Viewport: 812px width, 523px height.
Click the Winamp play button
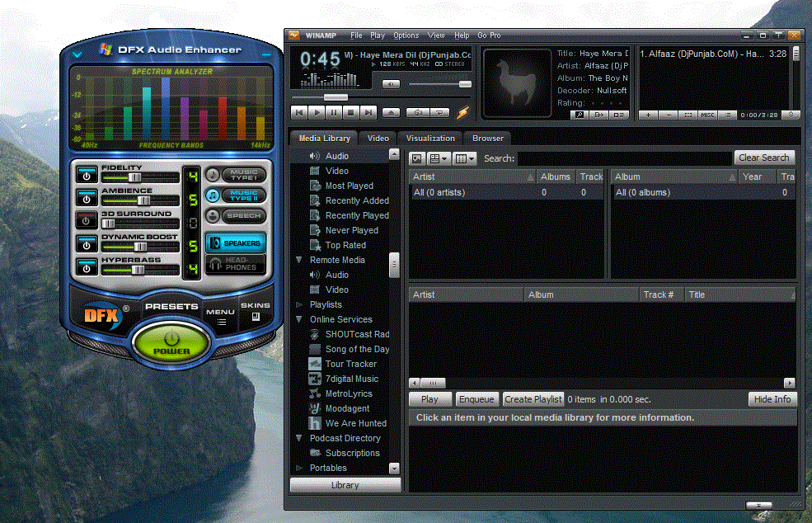pyautogui.click(x=317, y=112)
